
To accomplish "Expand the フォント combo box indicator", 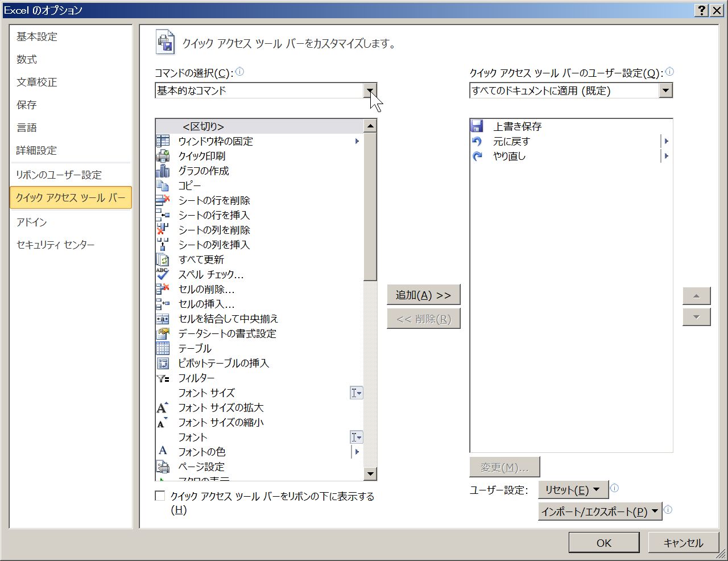I will pos(356,437).
